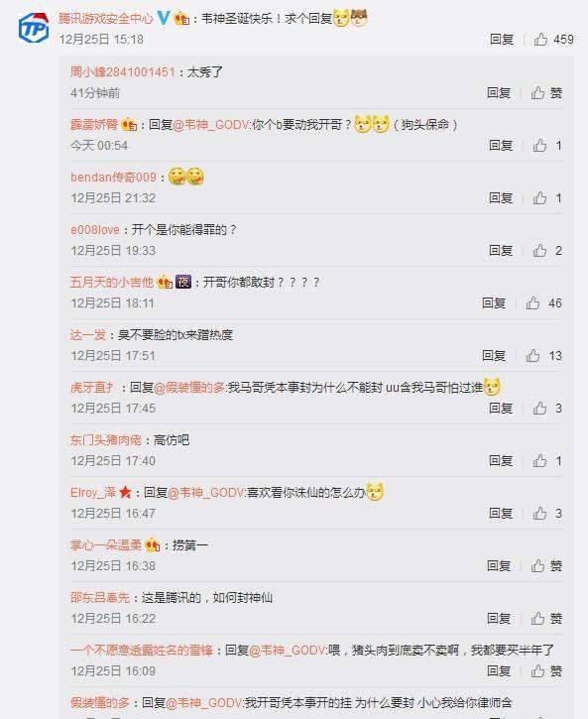Open 霹雳娇臀 user profile link

[94, 125]
